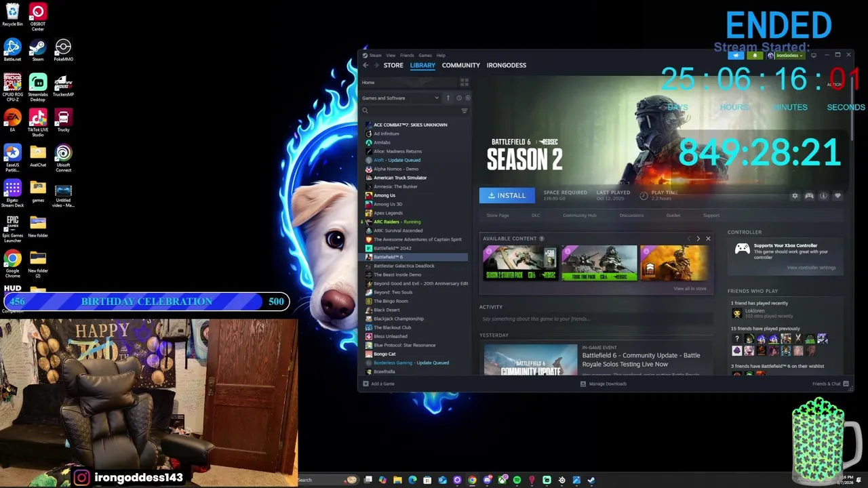Open the EA app desktop shortcut

[12, 121]
